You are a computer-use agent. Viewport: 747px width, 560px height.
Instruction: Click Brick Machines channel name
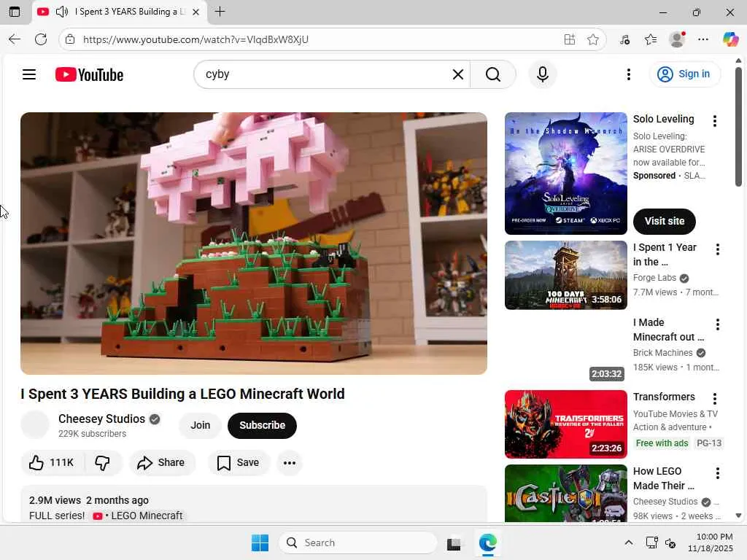662,353
